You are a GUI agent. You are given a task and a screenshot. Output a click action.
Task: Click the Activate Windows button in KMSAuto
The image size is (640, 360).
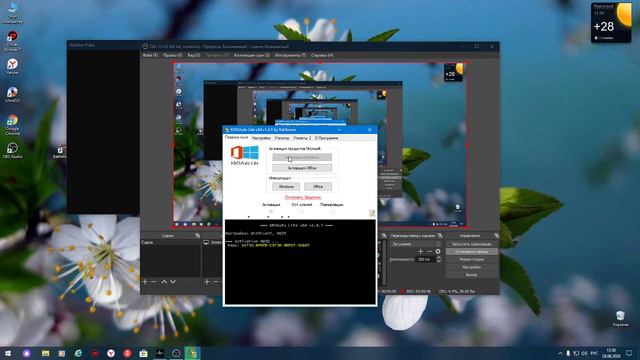tap(302, 157)
